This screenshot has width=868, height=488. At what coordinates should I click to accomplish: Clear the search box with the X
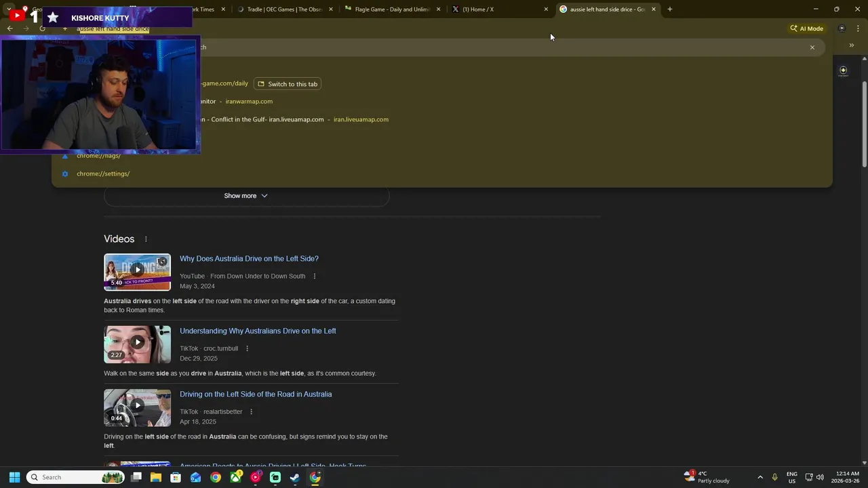click(x=812, y=47)
